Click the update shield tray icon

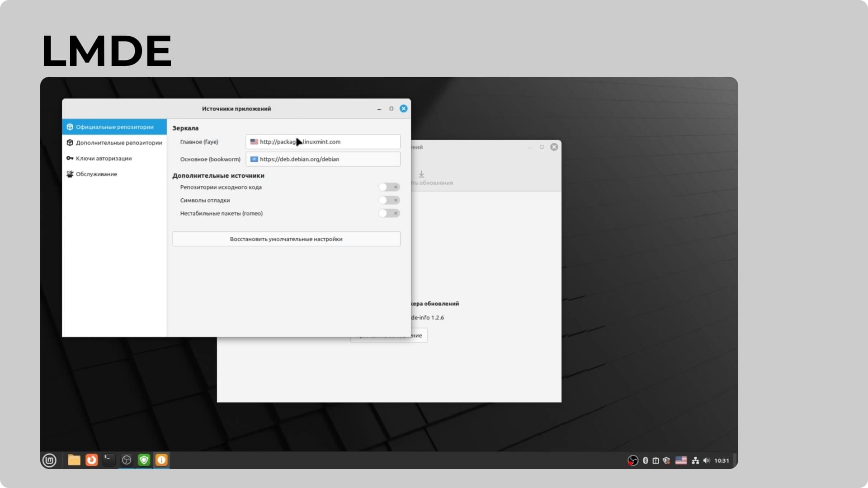coord(666,460)
